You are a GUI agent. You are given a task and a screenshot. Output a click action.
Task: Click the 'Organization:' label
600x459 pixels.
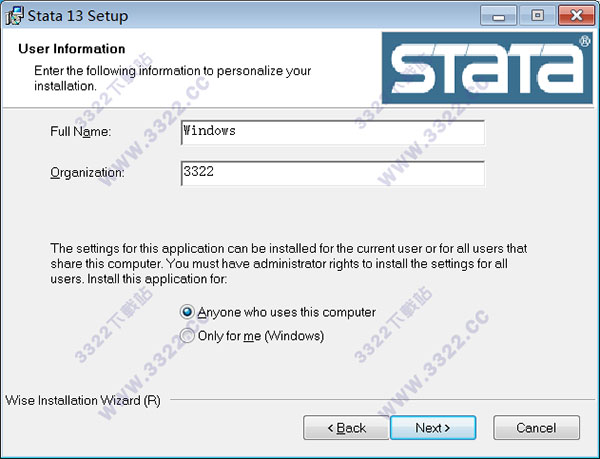[x=87, y=173]
